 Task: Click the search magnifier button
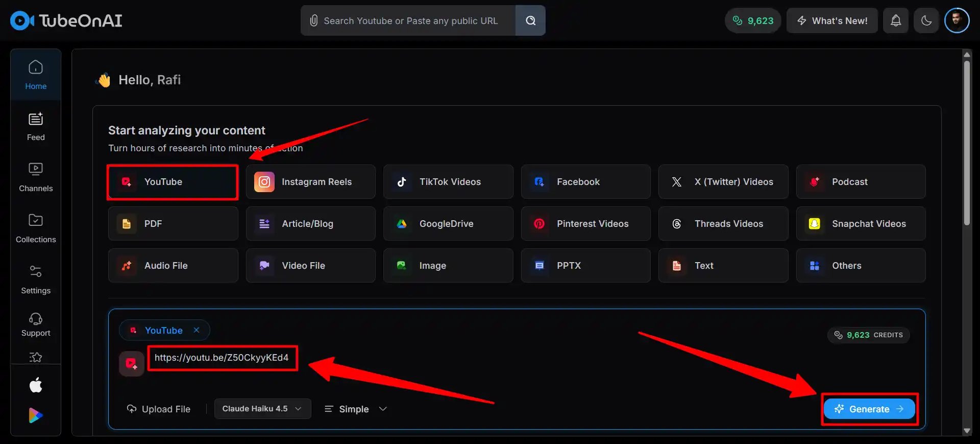[530, 20]
